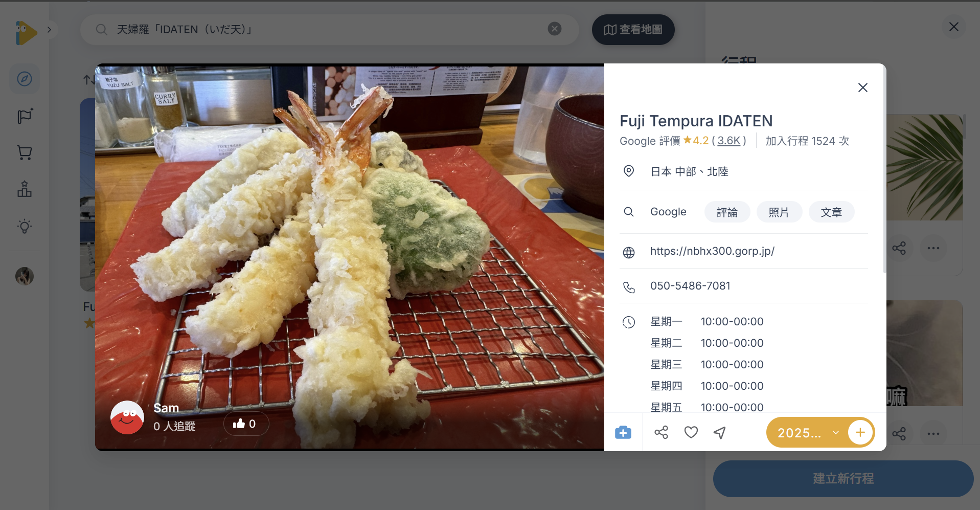The width and height of the screenshot is (980, 510).
Task: Share the palm leaf itinerary card
Action: click(x=899, y=249)
